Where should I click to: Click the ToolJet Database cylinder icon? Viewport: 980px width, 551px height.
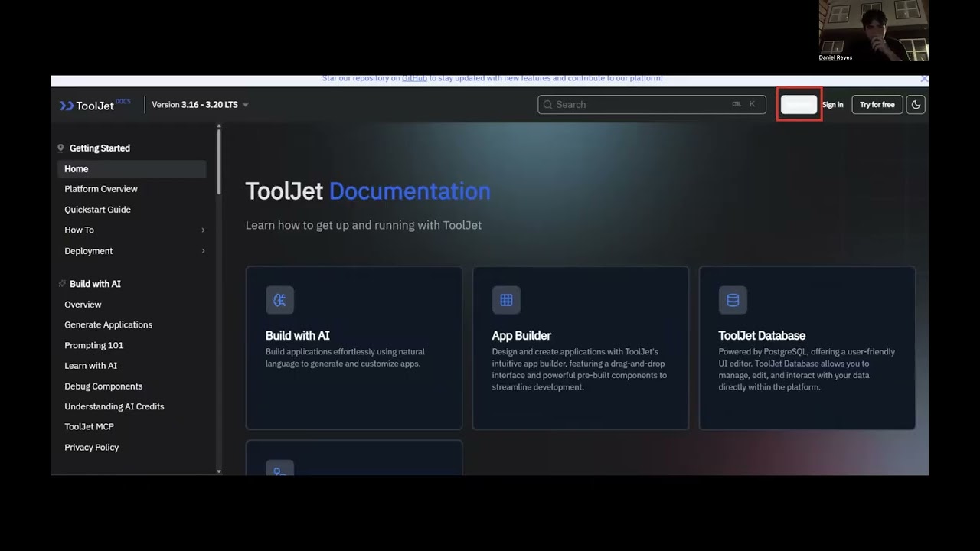(x=733, y=300)
